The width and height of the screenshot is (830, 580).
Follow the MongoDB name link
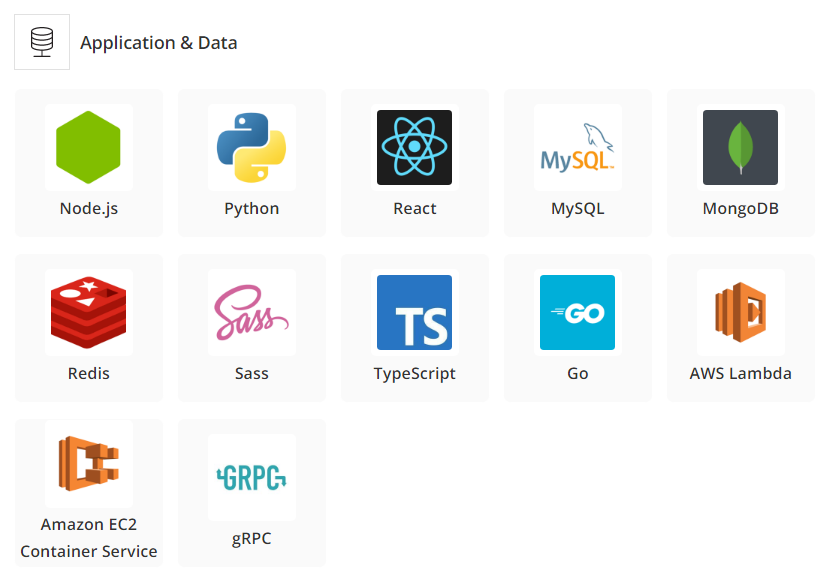(x=741, y=209)
